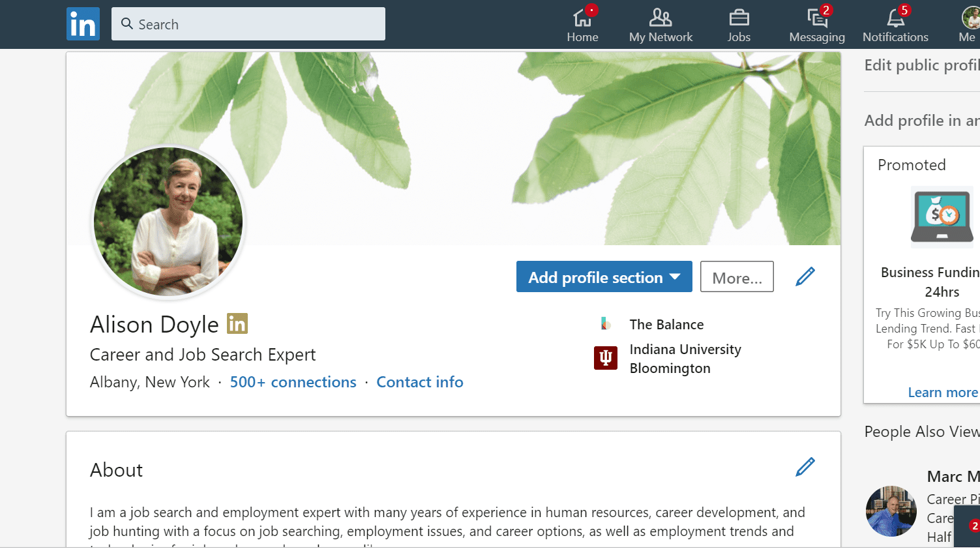Open Messaging
Screen dimensions: 980x551
point(817,25)
